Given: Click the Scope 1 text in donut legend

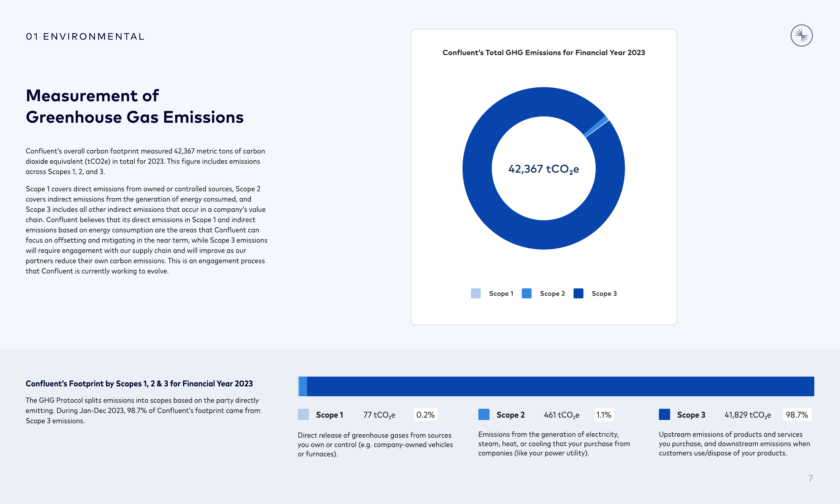Looking at the screenshot, I should (x=501, y=293).
